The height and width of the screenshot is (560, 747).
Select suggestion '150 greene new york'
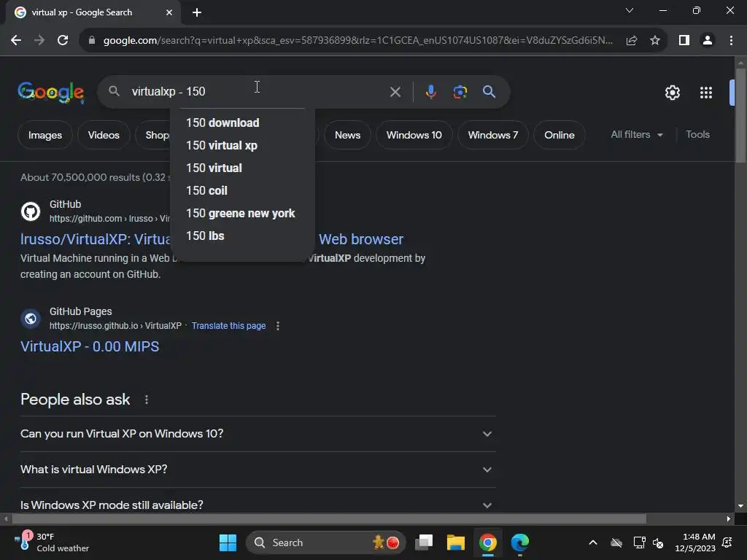[x=242, y=214]
